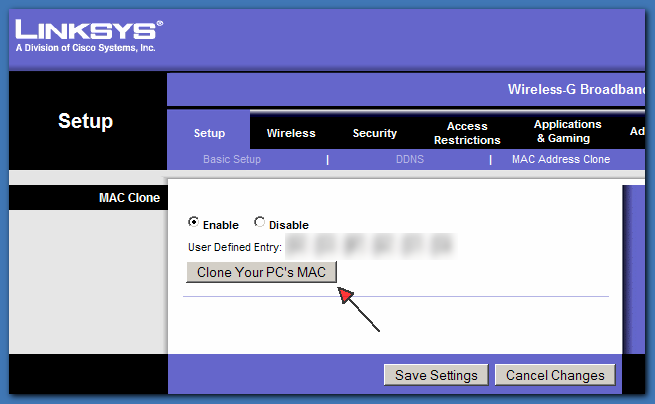This screenshot has height=404, width=655.
Task: Click the Save Settings button
Action: tap(436, 375)
